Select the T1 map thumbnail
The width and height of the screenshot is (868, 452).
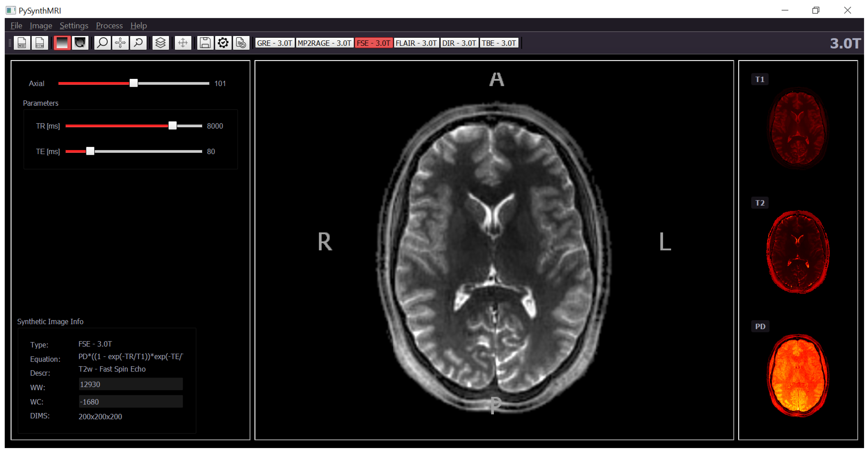[798, 128]
